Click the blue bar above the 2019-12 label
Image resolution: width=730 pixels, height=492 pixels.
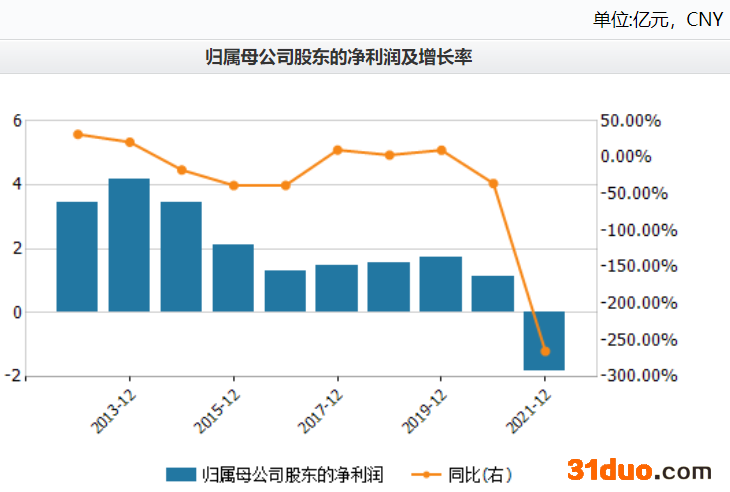441,284
